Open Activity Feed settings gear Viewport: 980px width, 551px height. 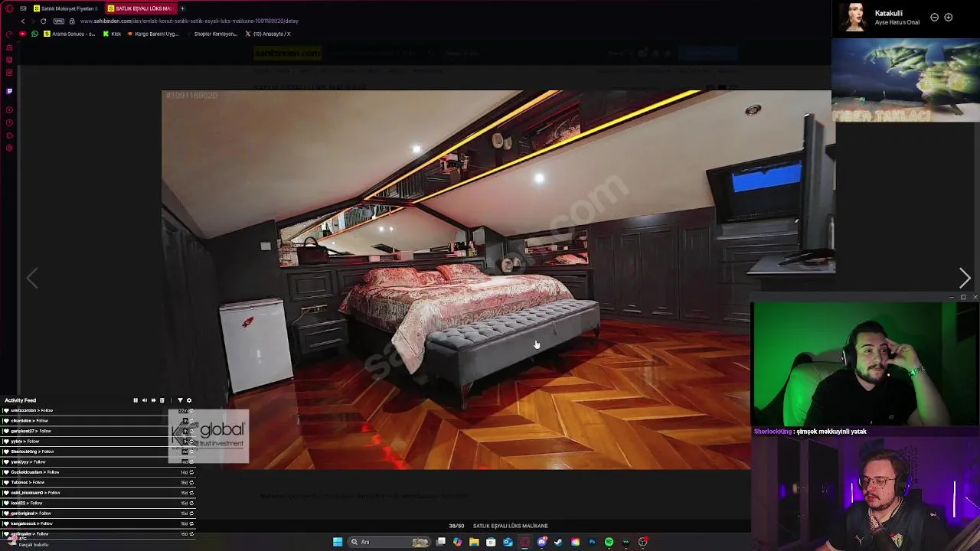point(189,400)
